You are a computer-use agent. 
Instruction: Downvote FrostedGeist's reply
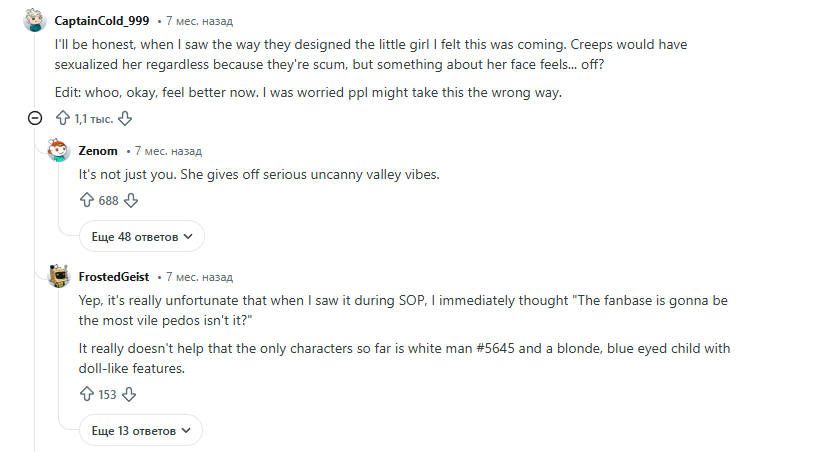tap(129, 394)
